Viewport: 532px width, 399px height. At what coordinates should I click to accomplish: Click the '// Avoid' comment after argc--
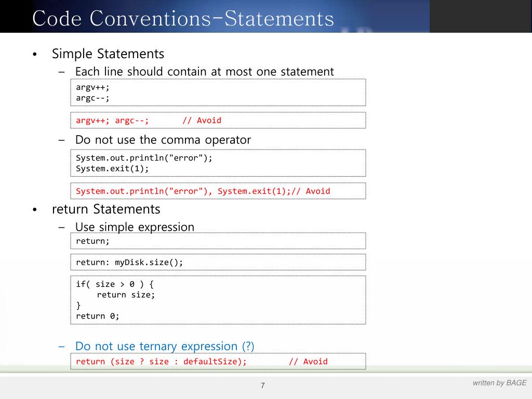click(x=202, y=121)
